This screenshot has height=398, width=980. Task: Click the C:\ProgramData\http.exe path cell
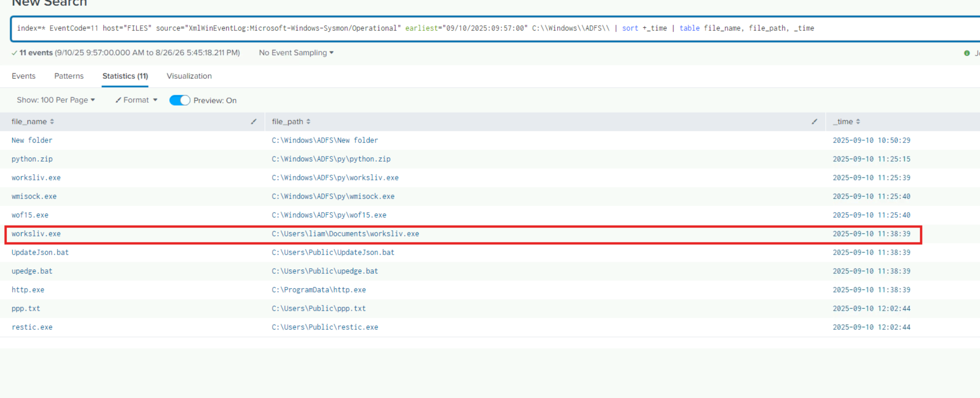point(319,290)
